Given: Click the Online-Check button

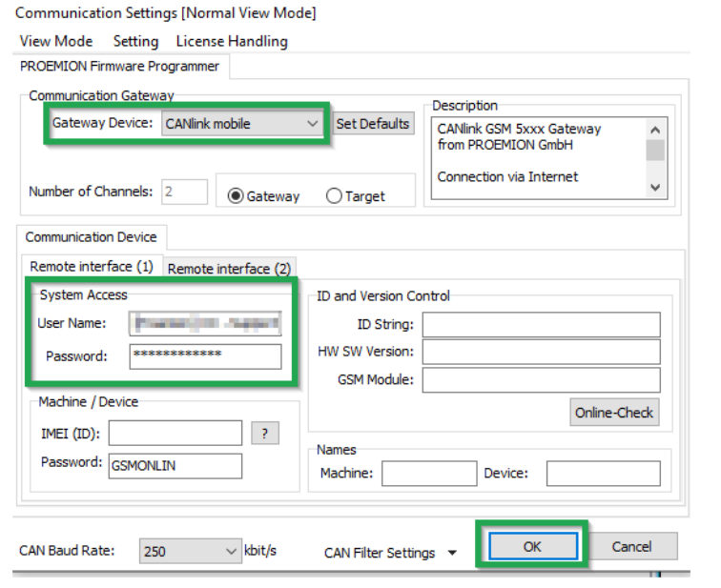Looking at the screenshot, I should click(x=615, y=413).
